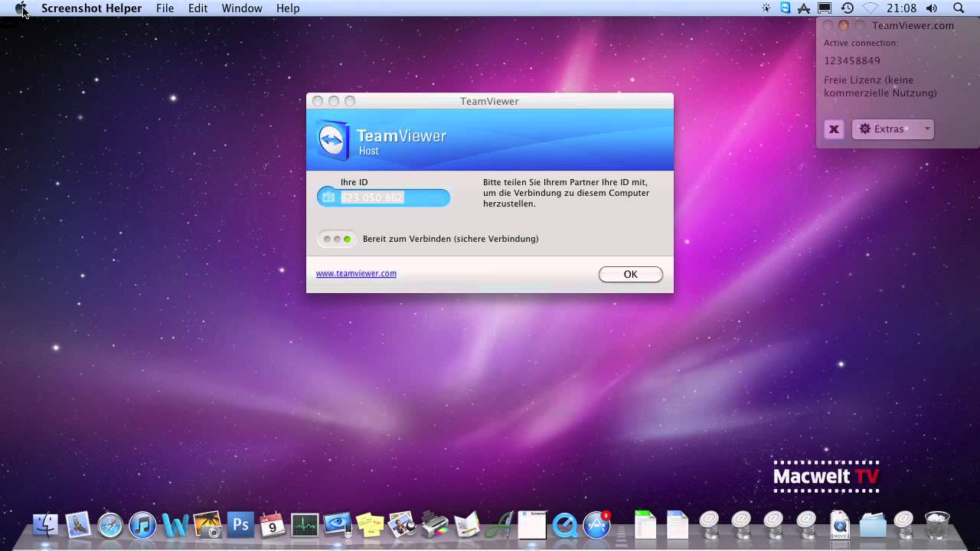
Task: Launch Preview from the Dock
Action: [x=402, y=525]
